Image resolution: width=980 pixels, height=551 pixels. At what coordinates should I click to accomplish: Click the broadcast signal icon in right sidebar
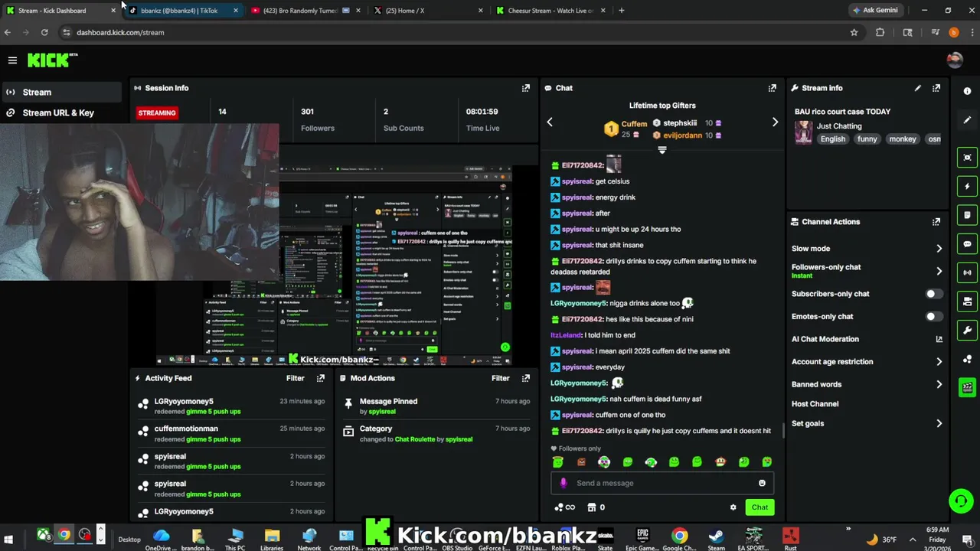967,272
